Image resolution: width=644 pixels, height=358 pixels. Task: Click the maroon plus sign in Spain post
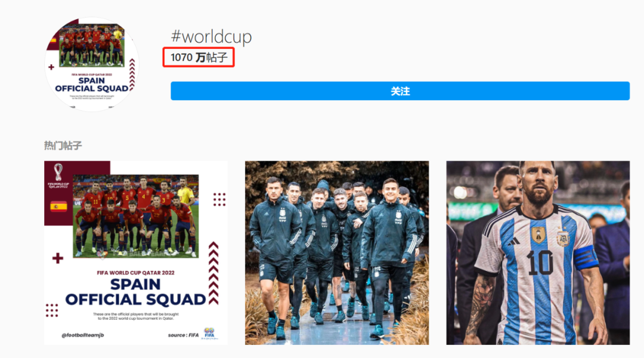tap(58, 258)
